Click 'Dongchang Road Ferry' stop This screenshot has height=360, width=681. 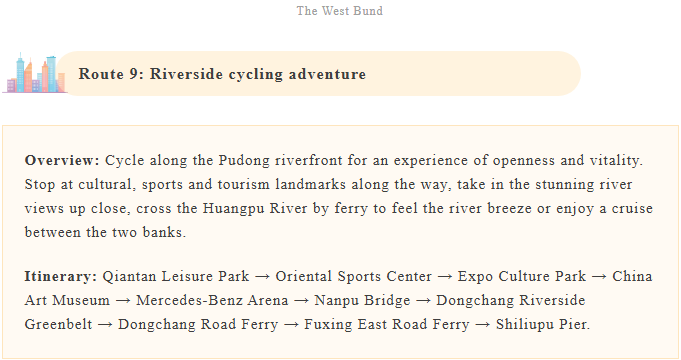pos(198,324)
